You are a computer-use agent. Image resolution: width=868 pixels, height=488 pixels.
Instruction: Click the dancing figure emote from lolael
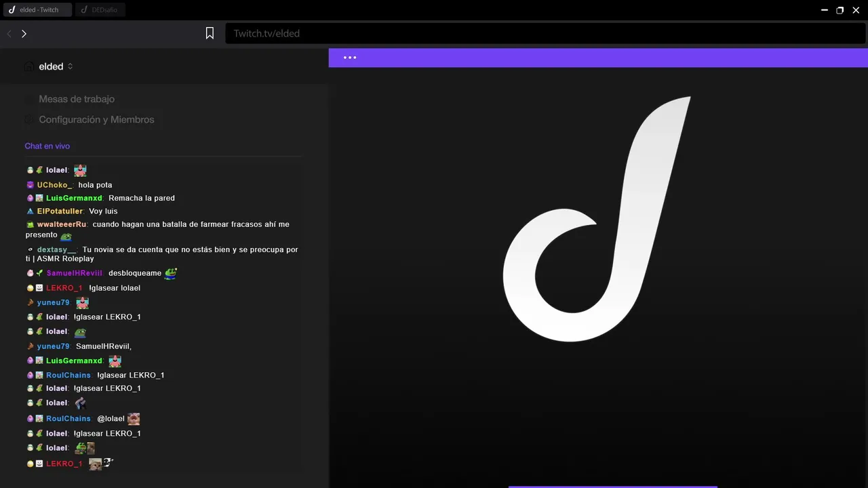pyautogui.click(x=80, y=403)
